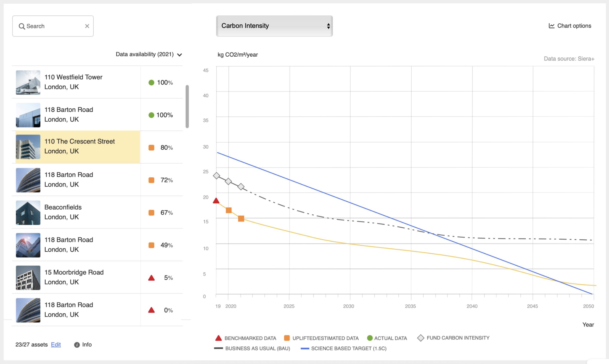Viewport: 609px width, 364px height.
Task: Click the 110 Westfield Tower thumbnail
Action: (28, 82)
